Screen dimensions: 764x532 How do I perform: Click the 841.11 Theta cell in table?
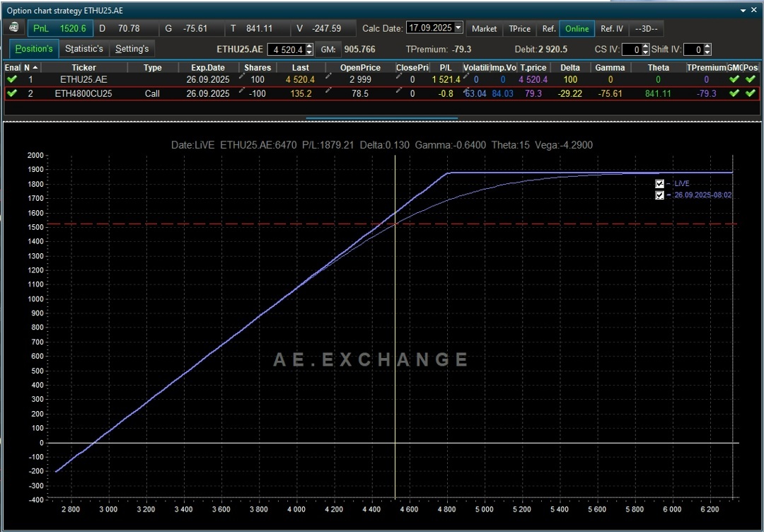(659, 93)
